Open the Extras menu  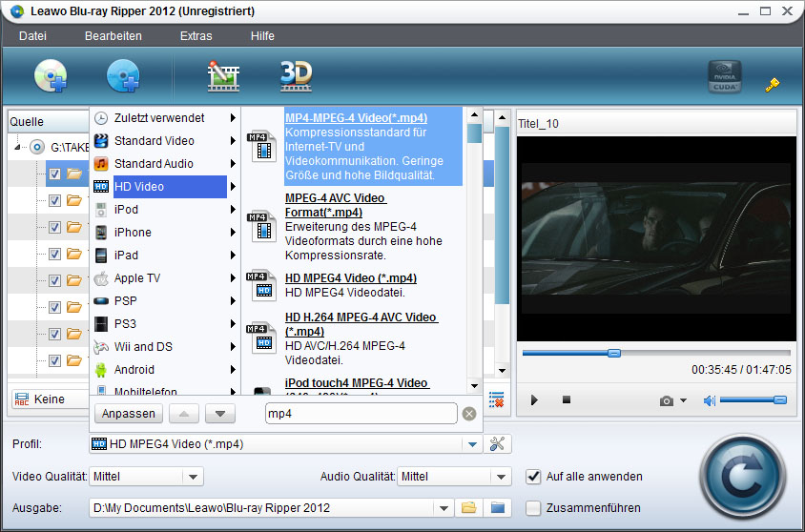tap(196, 36)
